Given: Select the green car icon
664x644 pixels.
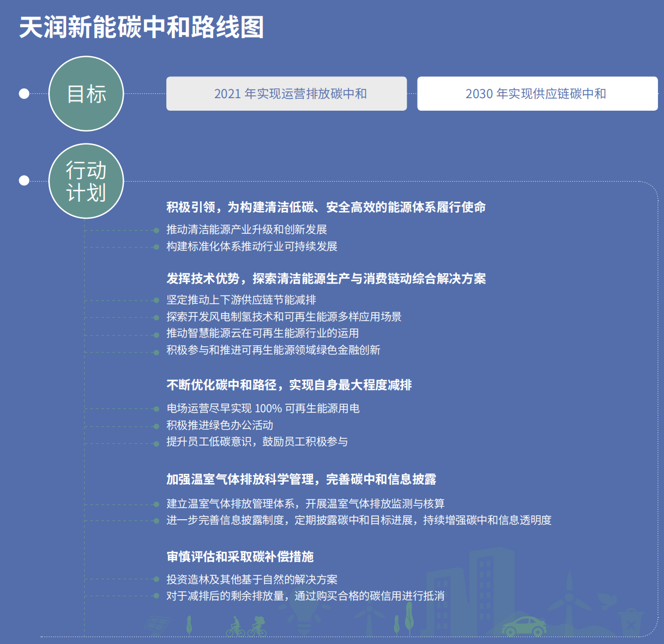Looking at the screenshot, I should pyautogui.click(x=524, y=625).
